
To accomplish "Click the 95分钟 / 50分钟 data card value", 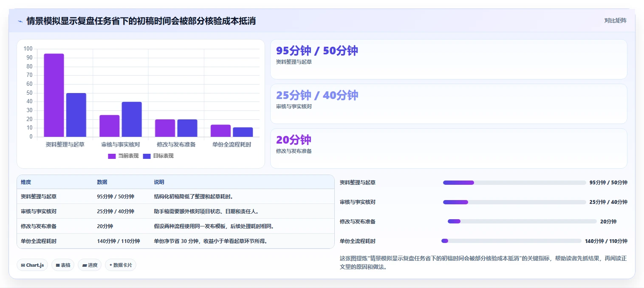I will pyautogui.click(x=317, y=51).
